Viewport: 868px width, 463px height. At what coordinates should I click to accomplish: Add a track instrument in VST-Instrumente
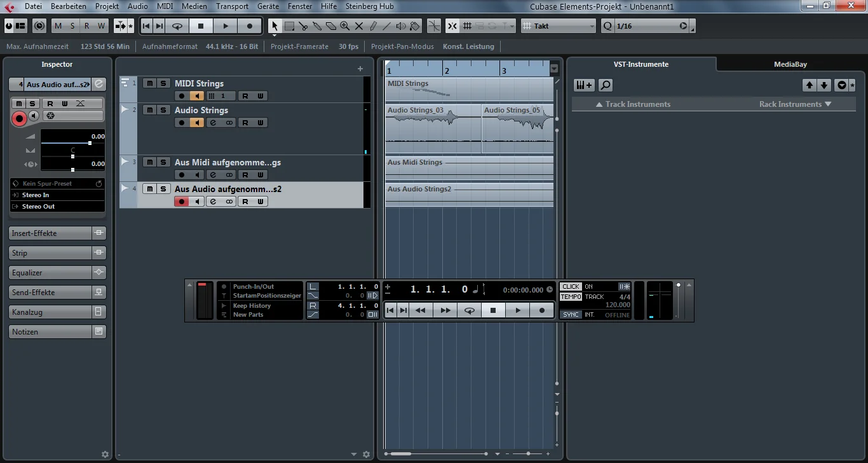point(584,85)
